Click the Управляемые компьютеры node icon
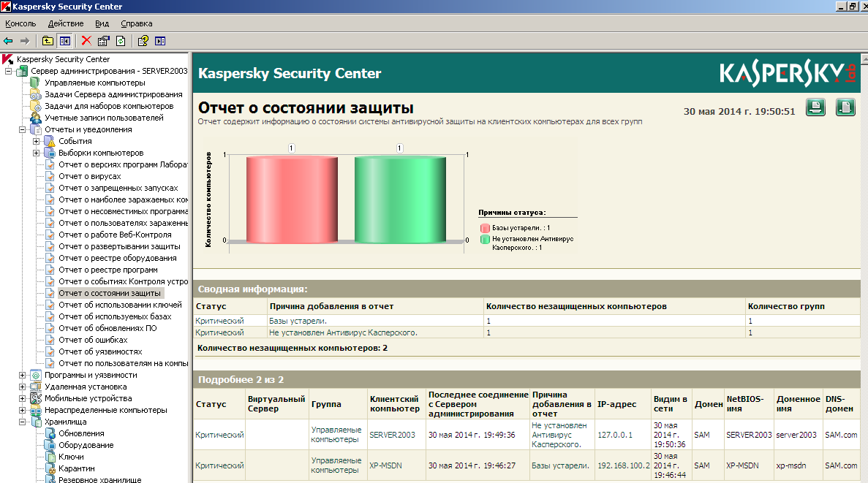Viewport: 868px width, 483px height. click(x=35, y=83)
